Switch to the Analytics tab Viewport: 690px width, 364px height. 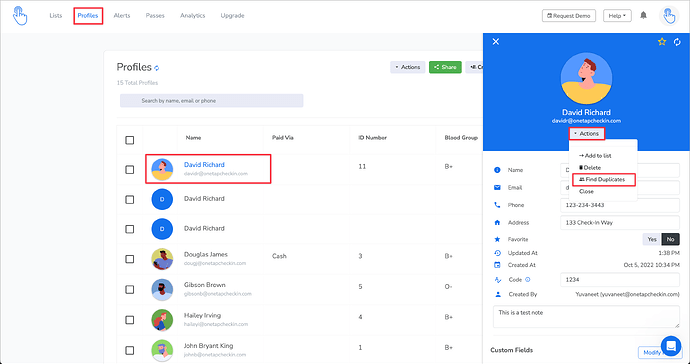coord(192,15)
